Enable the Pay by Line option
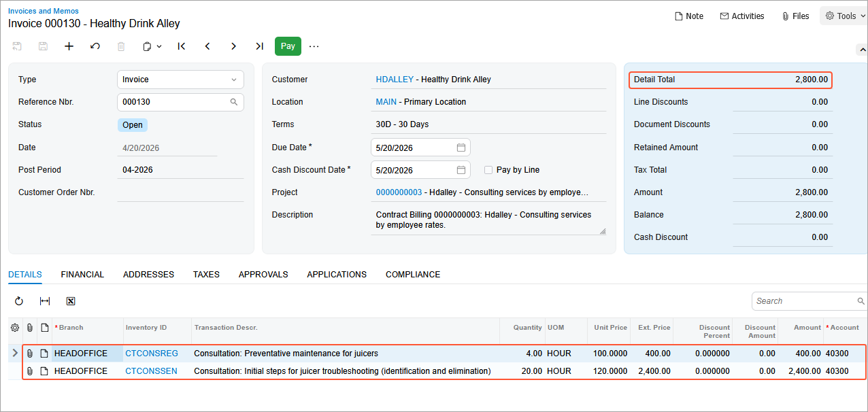Screen dimensions: 868x412 point(488,169)
